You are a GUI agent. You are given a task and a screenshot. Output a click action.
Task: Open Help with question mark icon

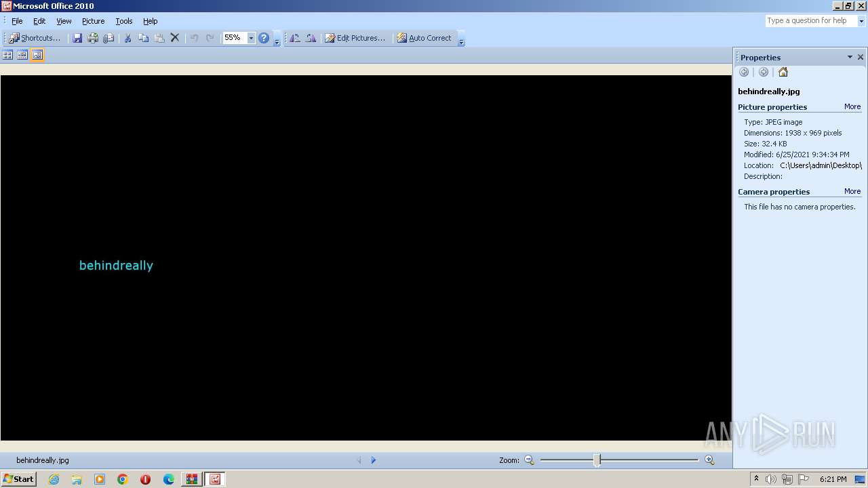264,38
